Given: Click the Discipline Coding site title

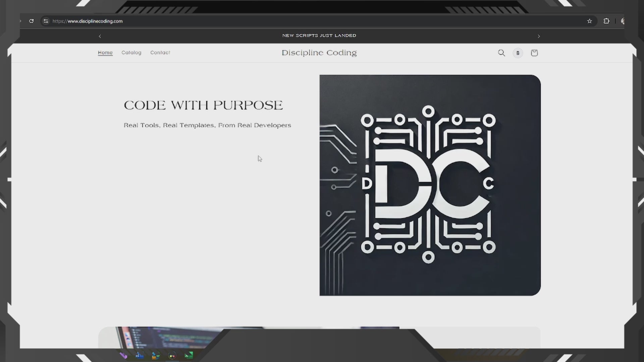Looking at the screenshot, I should (x=319, y=53).
